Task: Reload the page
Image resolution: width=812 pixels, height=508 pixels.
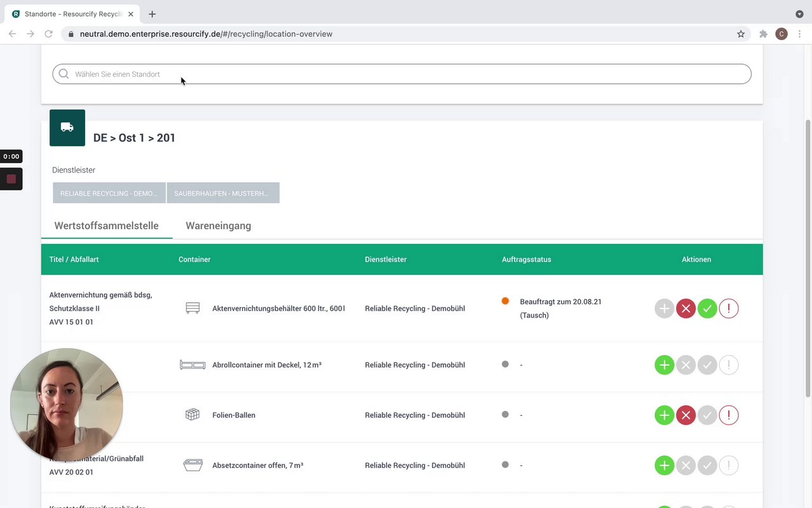Action: [48, 34]
